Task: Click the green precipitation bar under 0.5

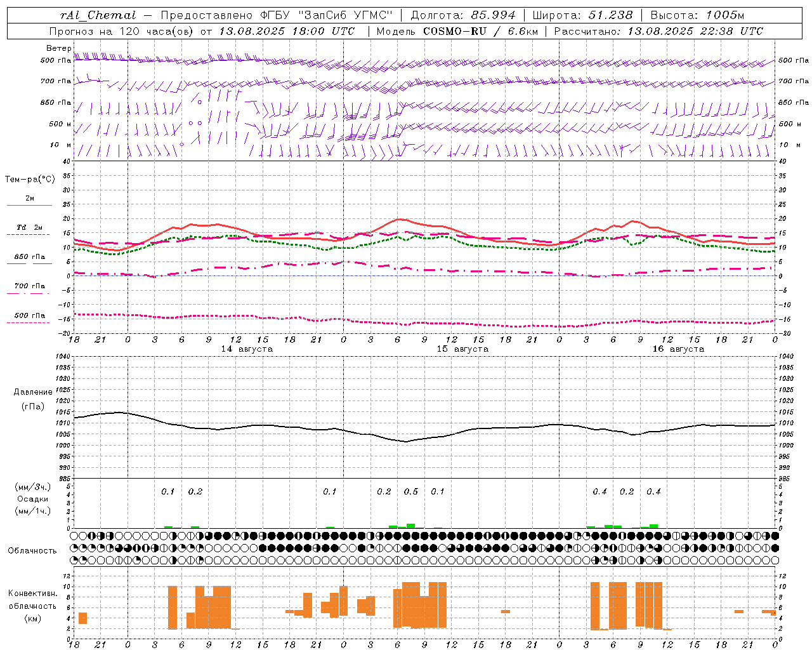Action: [411, 526]
